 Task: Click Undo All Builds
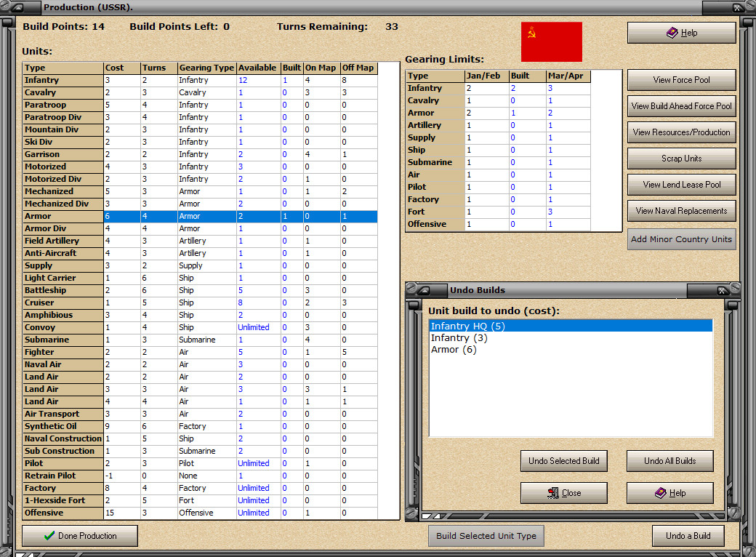coord(669,460)
